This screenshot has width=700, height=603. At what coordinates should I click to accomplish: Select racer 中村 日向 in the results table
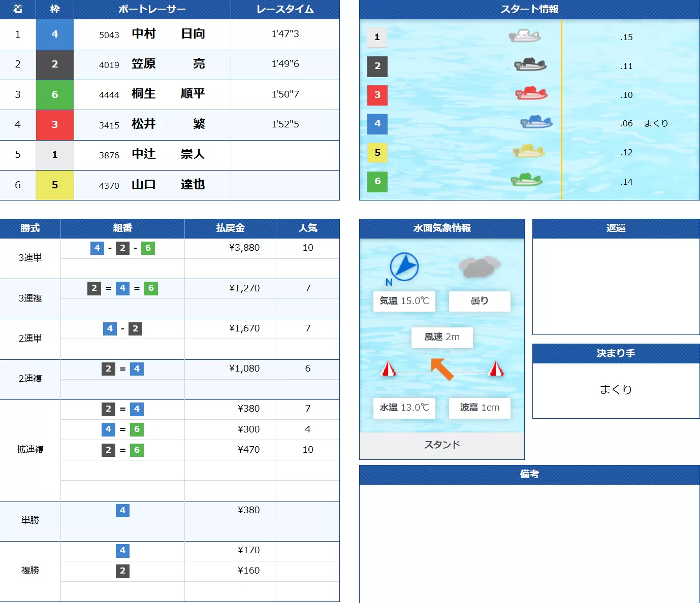coord(168,34)
